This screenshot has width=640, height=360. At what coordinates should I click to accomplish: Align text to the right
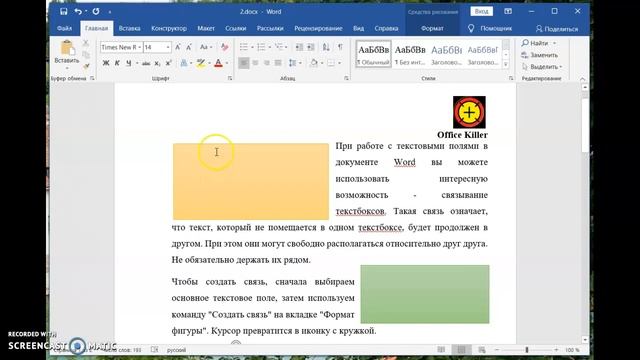267,63
